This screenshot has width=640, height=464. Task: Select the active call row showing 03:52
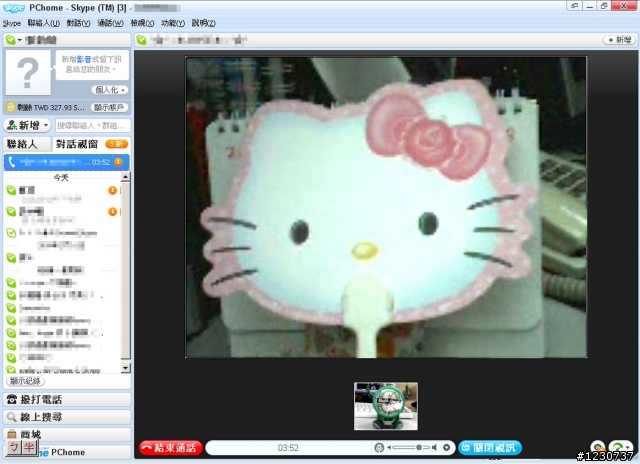(67, 162)
